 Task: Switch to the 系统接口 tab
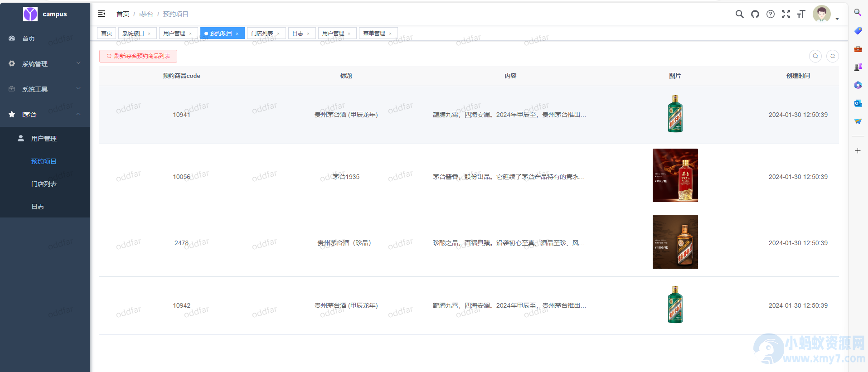pos(133,33)
